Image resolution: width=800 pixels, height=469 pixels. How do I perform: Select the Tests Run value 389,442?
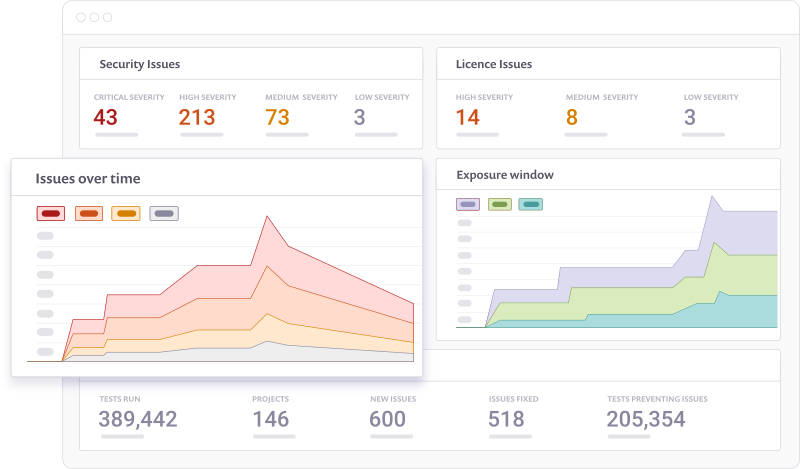[138, 419]
